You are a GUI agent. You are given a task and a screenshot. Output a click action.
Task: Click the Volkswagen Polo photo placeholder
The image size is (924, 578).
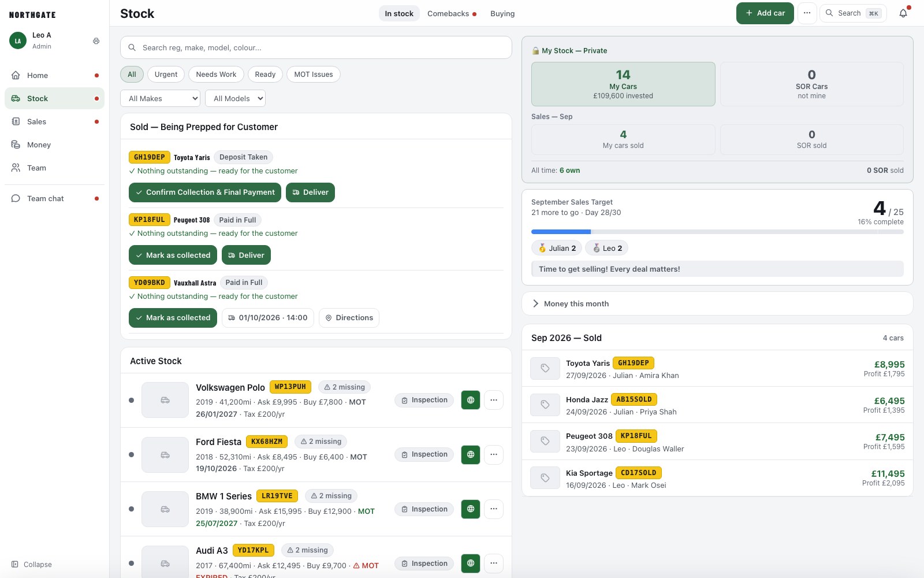point(165,400)
